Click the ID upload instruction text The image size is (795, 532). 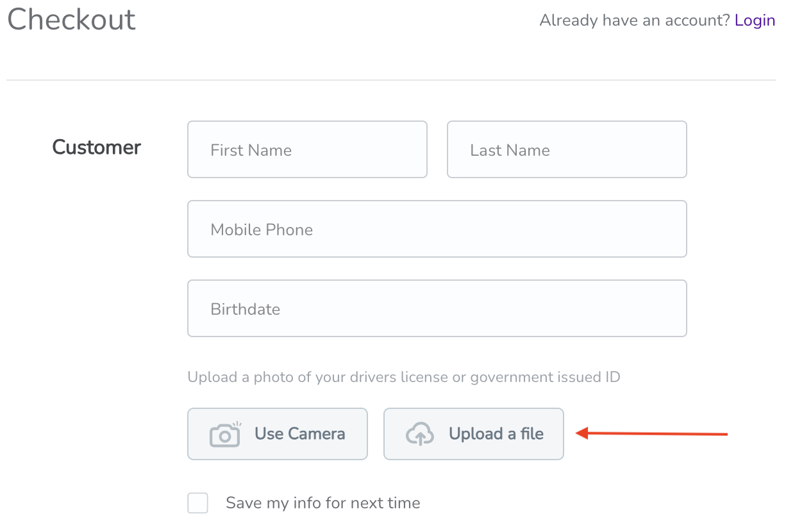click(x=404, y=377)
